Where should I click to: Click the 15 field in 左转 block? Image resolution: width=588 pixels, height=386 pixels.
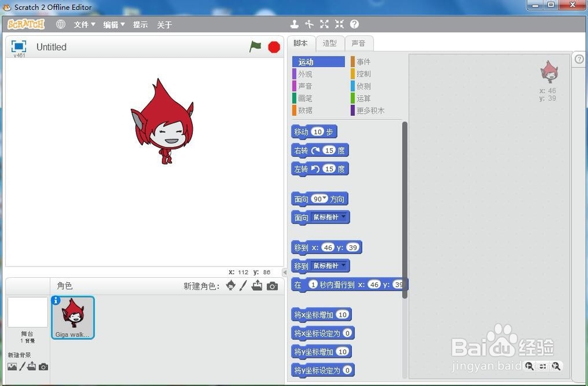(329, 169)
